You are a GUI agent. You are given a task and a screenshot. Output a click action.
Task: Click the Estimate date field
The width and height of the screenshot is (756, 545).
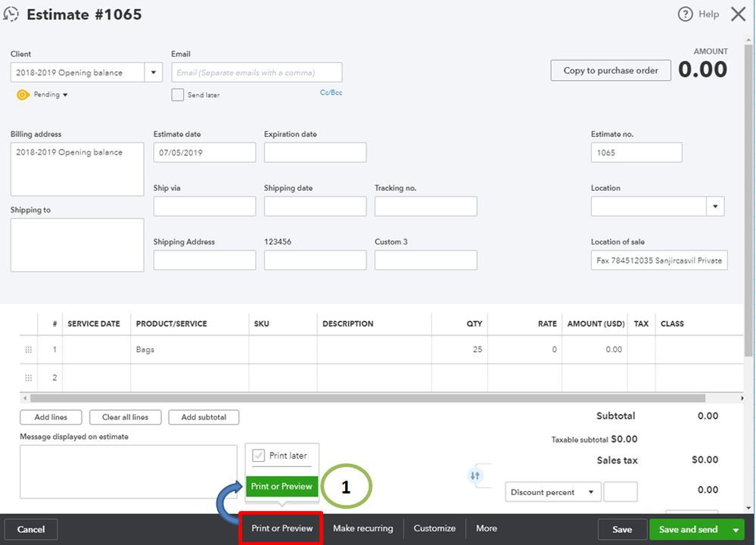pos(204,152)
